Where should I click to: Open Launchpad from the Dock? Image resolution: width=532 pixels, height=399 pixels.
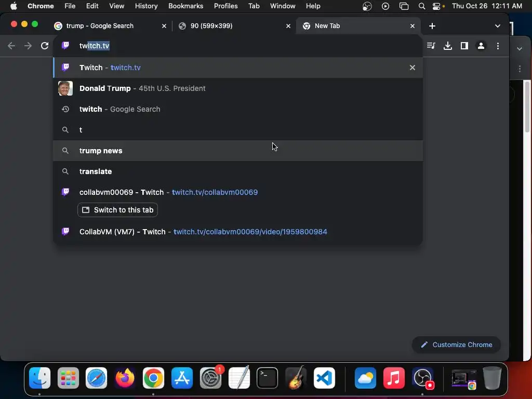pyautogui.click(x=68, y=378)
